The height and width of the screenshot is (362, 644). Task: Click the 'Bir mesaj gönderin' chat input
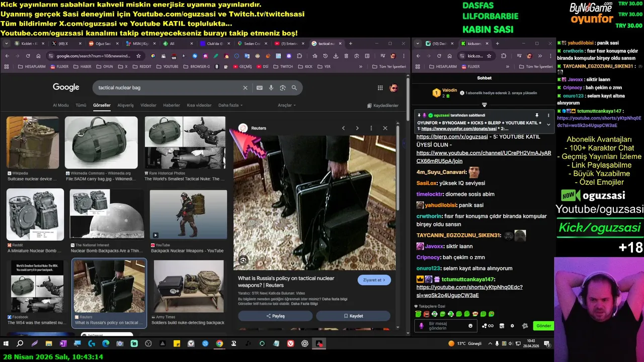point(445,326)
